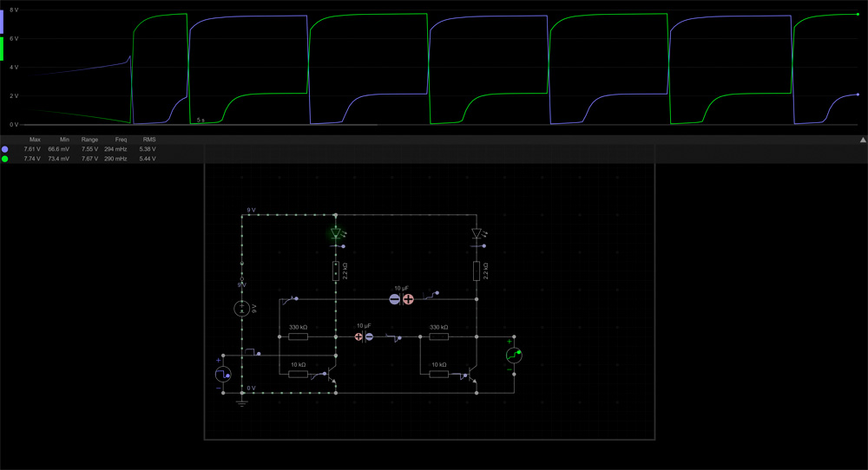Select the left 330 kΩ resistor
868x470 pixels.
pos(298,336)
